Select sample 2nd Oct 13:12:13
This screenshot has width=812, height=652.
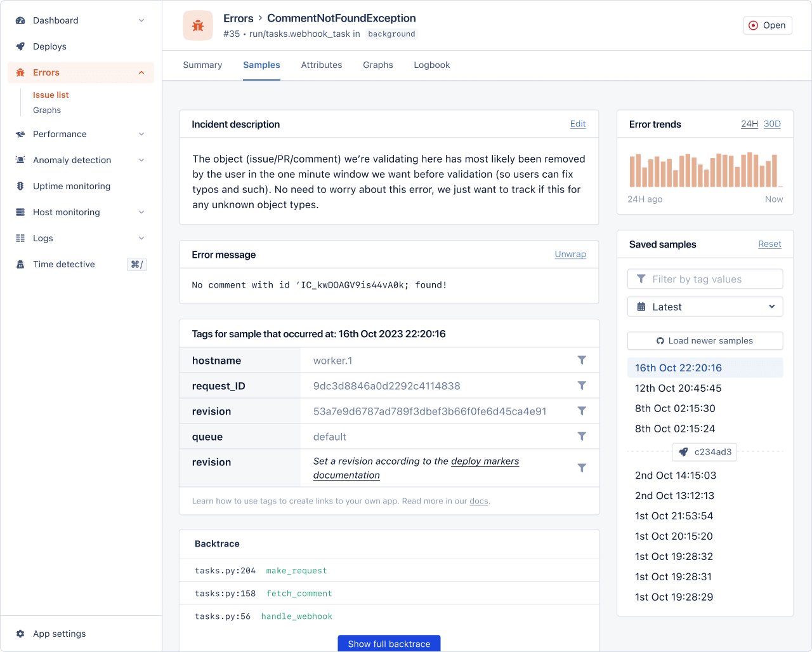coord(674,495)
